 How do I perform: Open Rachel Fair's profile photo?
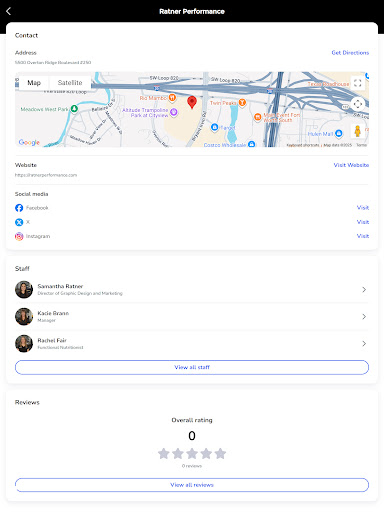coord(24,343)
